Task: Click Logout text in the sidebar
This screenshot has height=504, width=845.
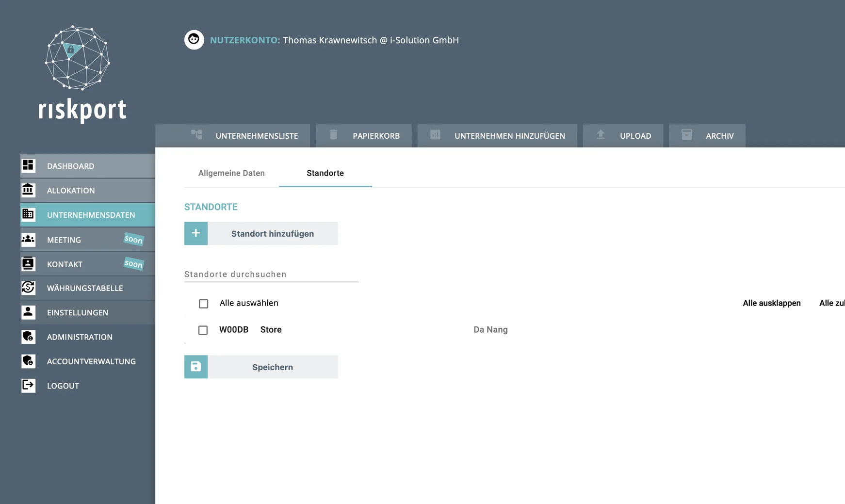Action: (x=63, y=386)
